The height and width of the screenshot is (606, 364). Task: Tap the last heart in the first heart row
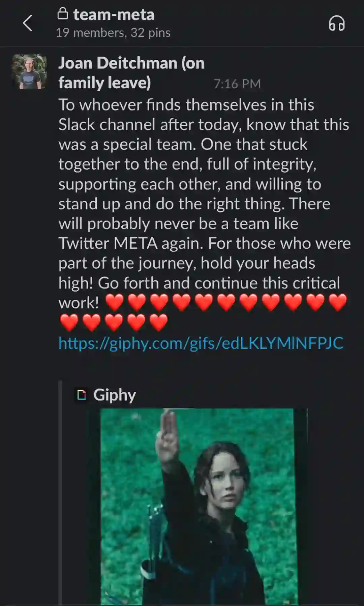338,302
